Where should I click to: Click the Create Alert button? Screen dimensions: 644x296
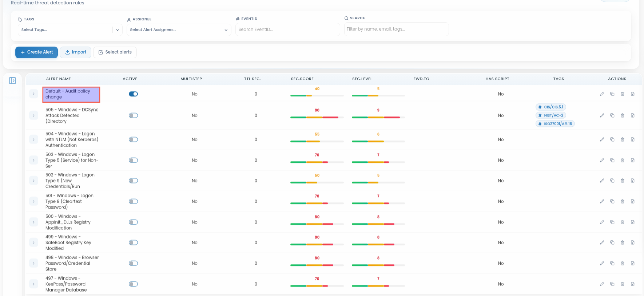[36, 52]
